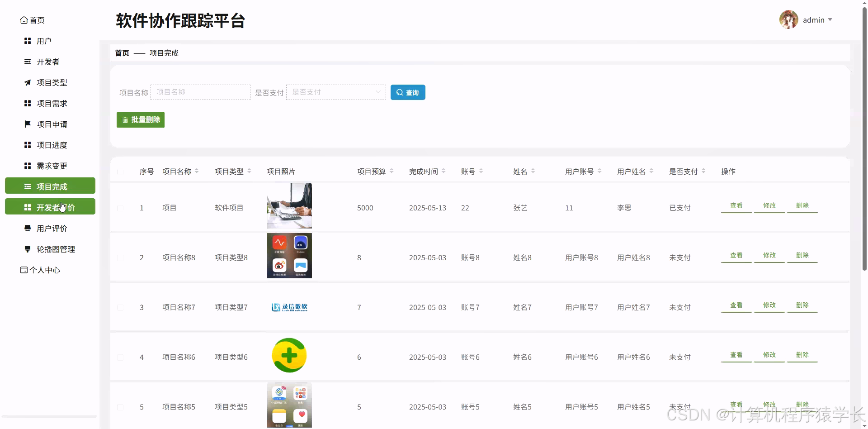Open 需求变更 via its sidebar icon
The width and height of the screenshot is (868, 429).
27,166
